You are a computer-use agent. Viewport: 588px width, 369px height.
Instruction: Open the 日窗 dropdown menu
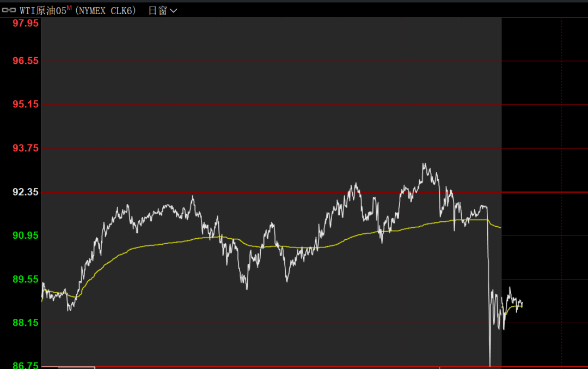click(163, 10)
